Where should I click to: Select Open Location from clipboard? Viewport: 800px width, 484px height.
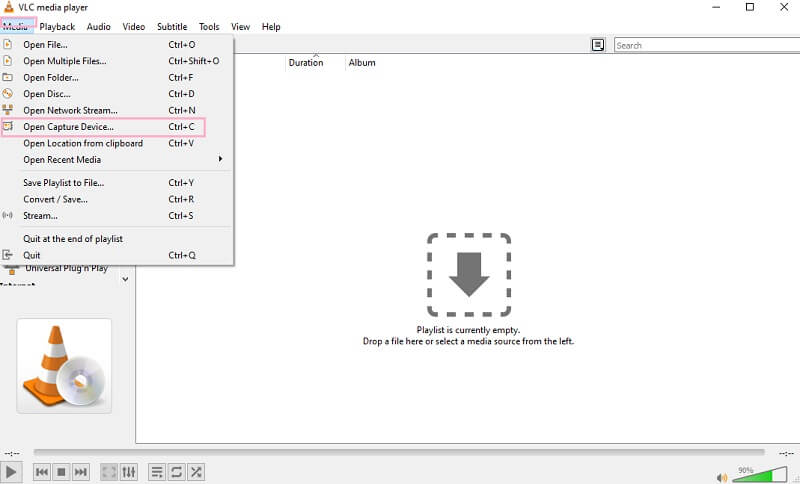coord(116,143)
